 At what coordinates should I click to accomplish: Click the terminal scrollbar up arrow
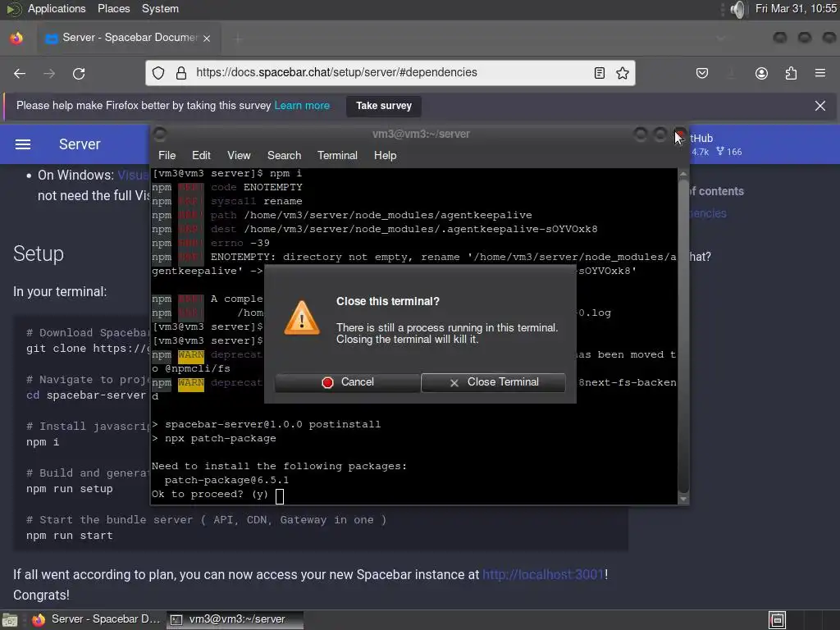(683, 174)
